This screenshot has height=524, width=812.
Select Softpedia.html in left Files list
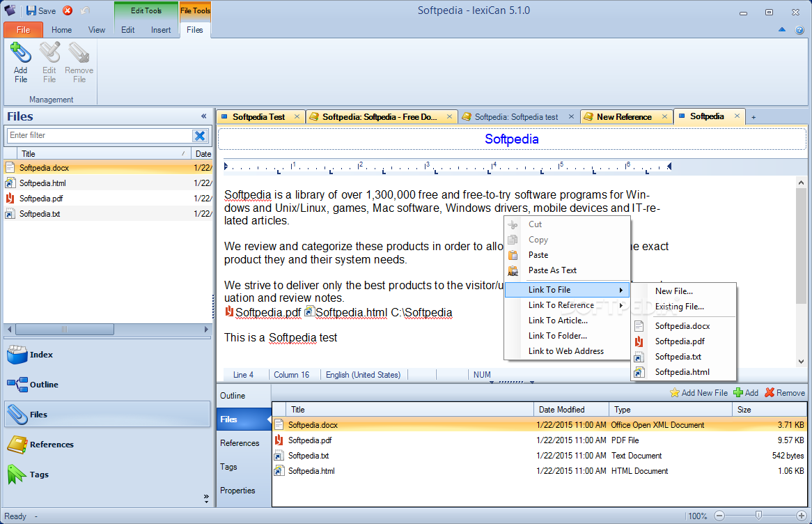click(x=108, y=183)
